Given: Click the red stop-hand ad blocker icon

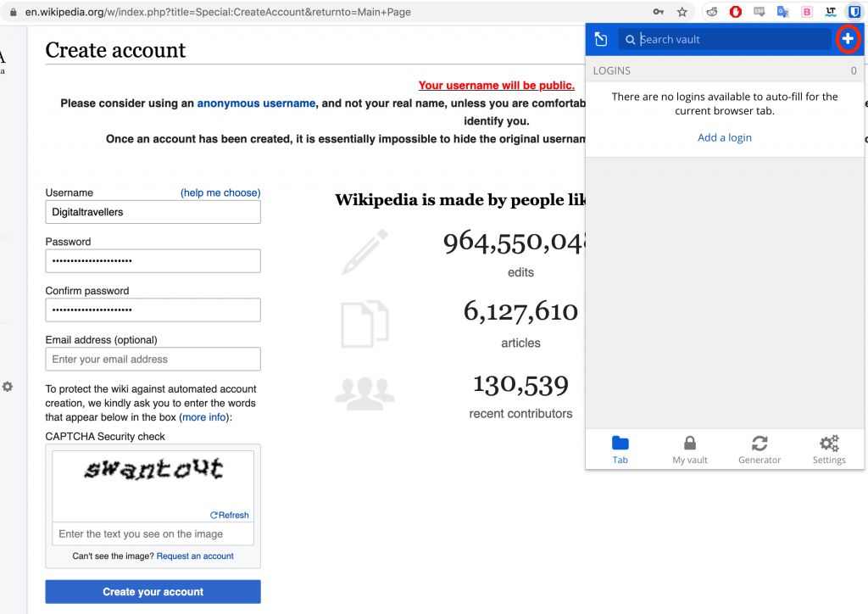Looking at the screenshot, I should click(x=736, y=12).
